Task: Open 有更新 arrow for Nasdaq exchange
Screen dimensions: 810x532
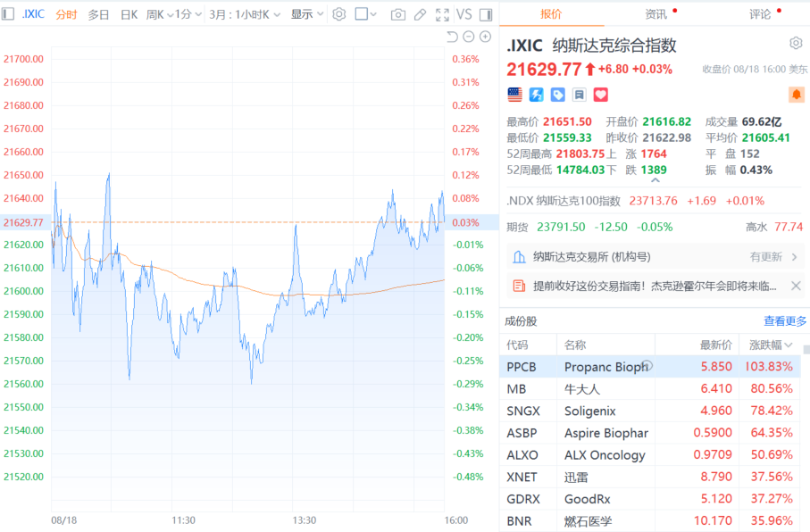Action: [795, 257]
